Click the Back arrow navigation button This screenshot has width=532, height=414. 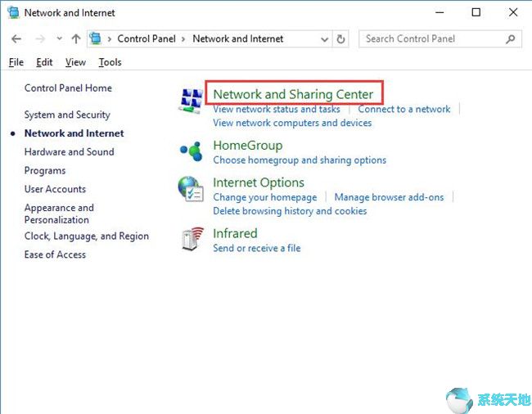pyautogui.click(x=17, y=38)
